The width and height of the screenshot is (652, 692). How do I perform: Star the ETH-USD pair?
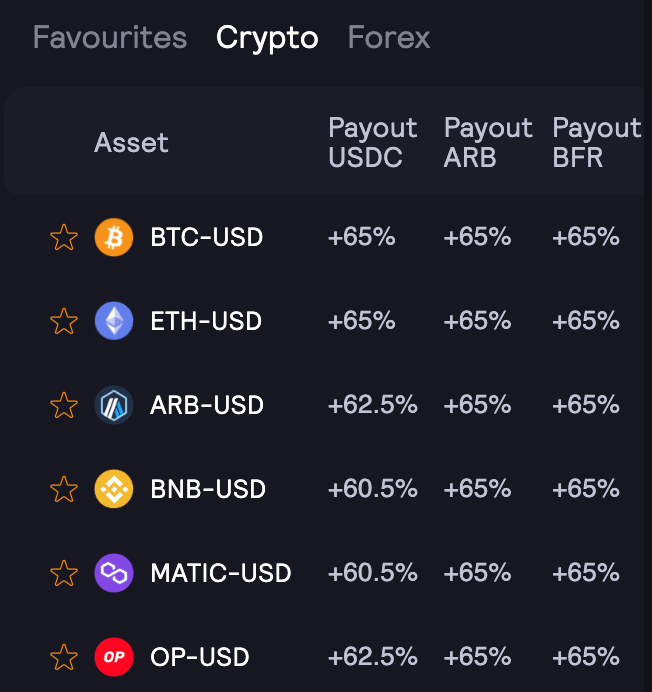point(64,321)
